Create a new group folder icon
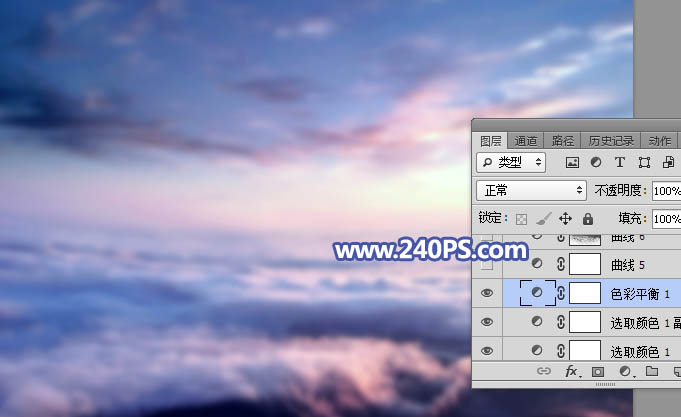 coord(651,371)
